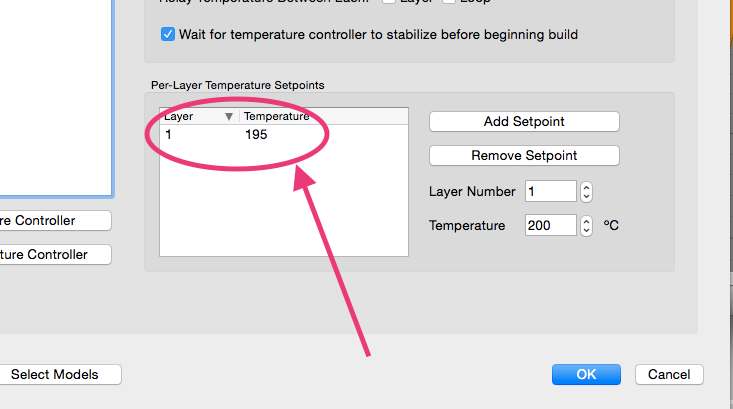Decrease Layer Number with the down stepper arrow

(587, 197)
